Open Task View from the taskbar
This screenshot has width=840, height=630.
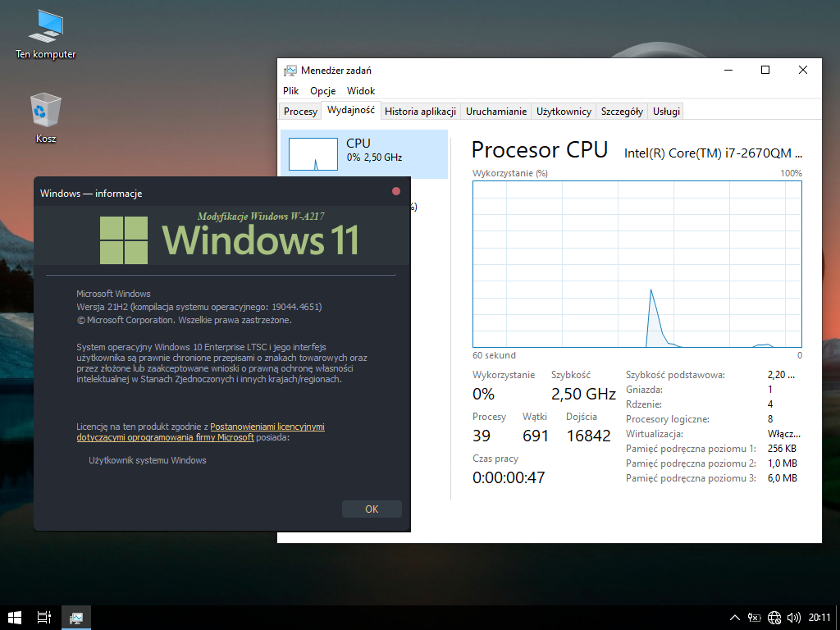44,617
